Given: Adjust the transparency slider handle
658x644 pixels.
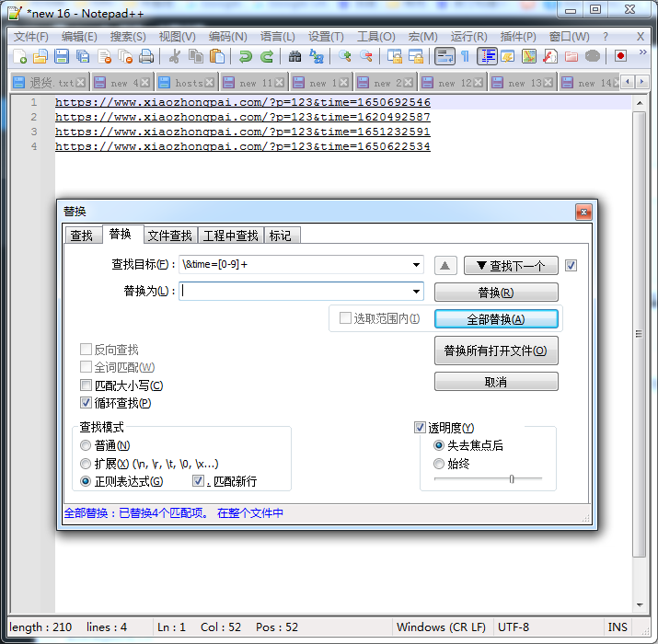Looking at the screenshot, I should (x=512, y=478).
